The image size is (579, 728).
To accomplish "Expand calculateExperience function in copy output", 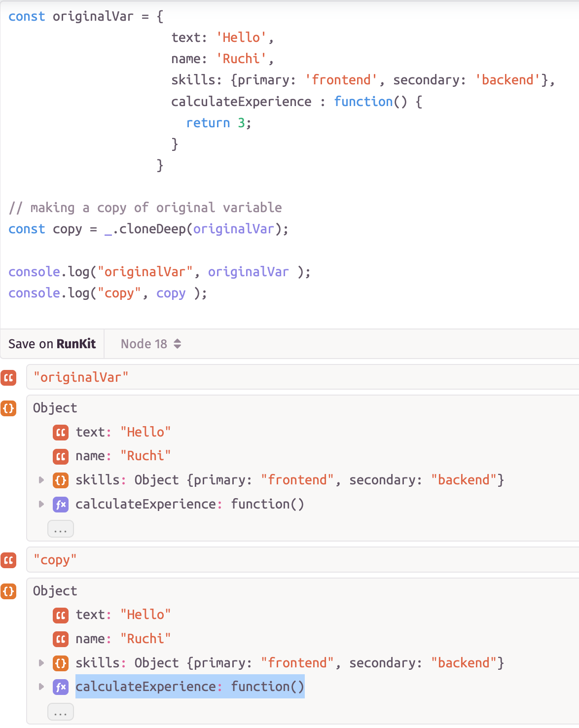I will [41, 687].
